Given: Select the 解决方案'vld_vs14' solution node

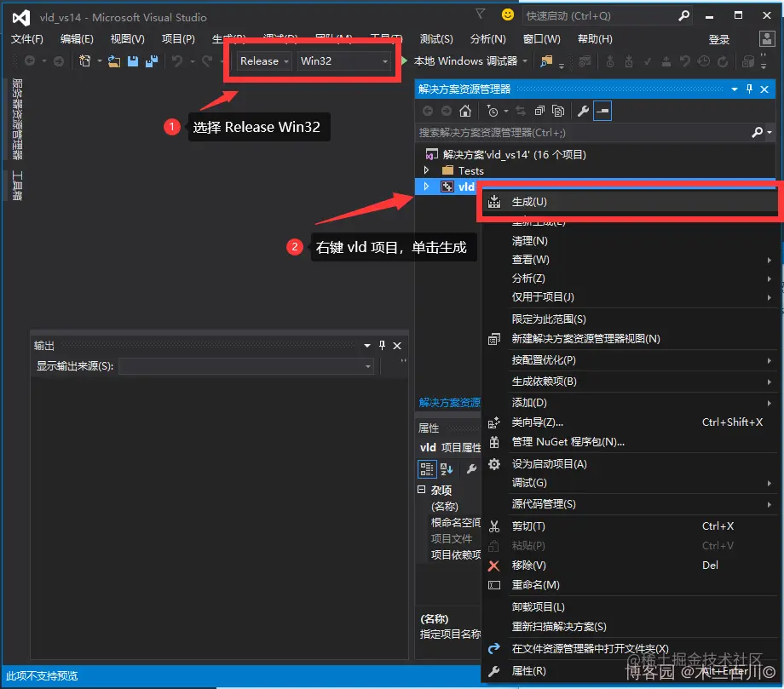Looking at the screenshot, I should point(505,154).
